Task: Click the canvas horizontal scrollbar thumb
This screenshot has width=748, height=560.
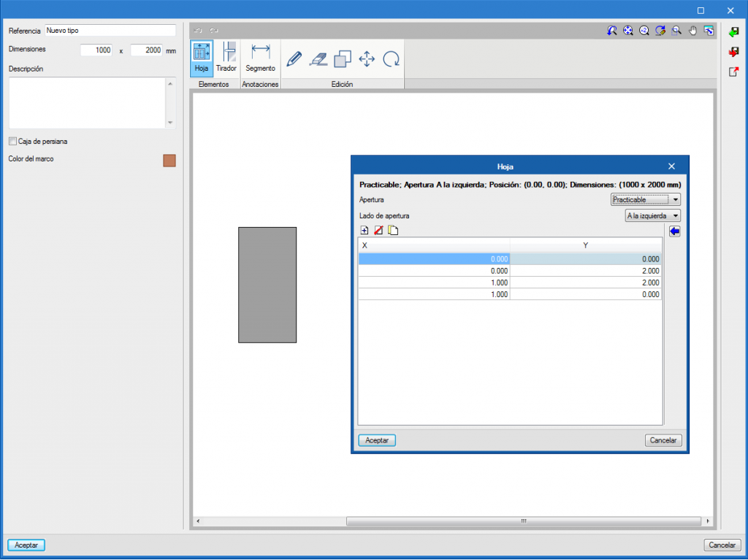Action: pyautogui.click(x=523, y=521)
